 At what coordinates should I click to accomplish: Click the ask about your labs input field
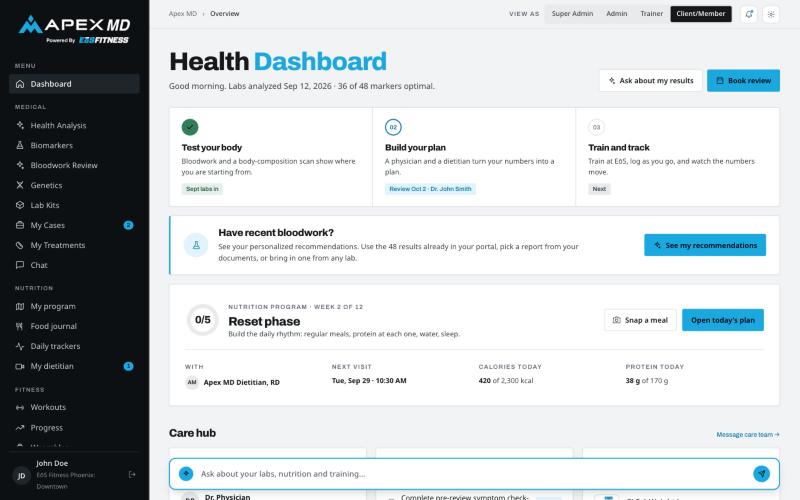473,473
